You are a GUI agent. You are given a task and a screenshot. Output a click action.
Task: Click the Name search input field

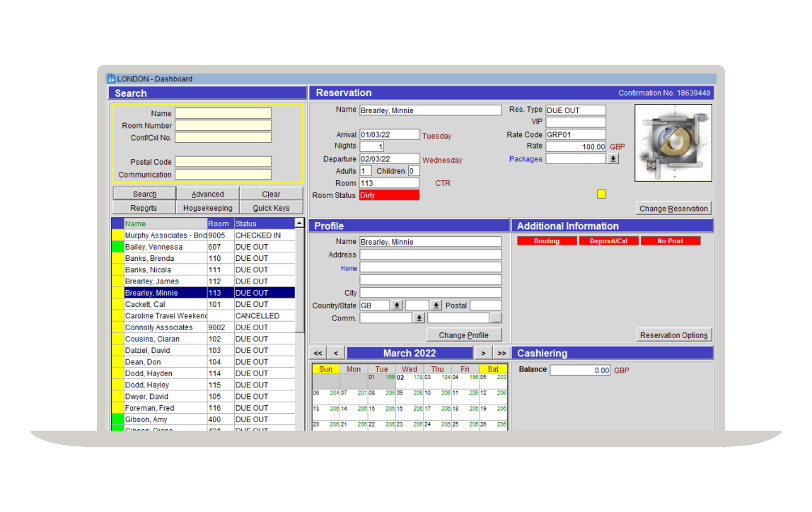[x=223, y=113]
